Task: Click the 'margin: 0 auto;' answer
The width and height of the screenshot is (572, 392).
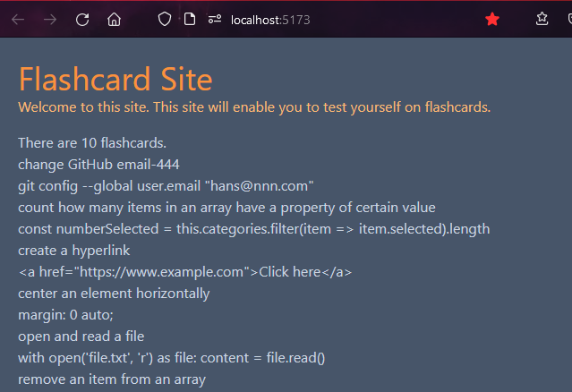Action: pos(65,315)
